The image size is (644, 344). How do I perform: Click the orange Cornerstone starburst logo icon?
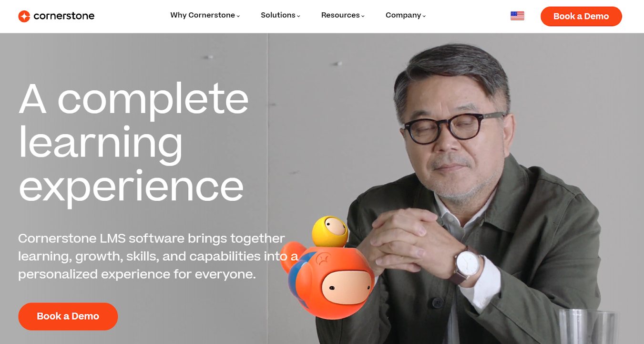coord(24,16)
